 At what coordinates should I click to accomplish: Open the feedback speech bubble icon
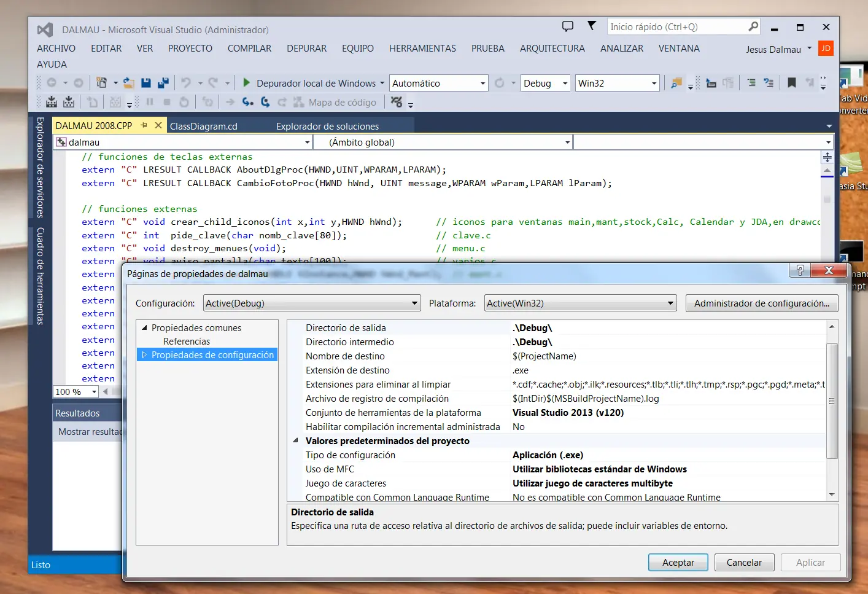pyautogui.click(x=568, y=26)
